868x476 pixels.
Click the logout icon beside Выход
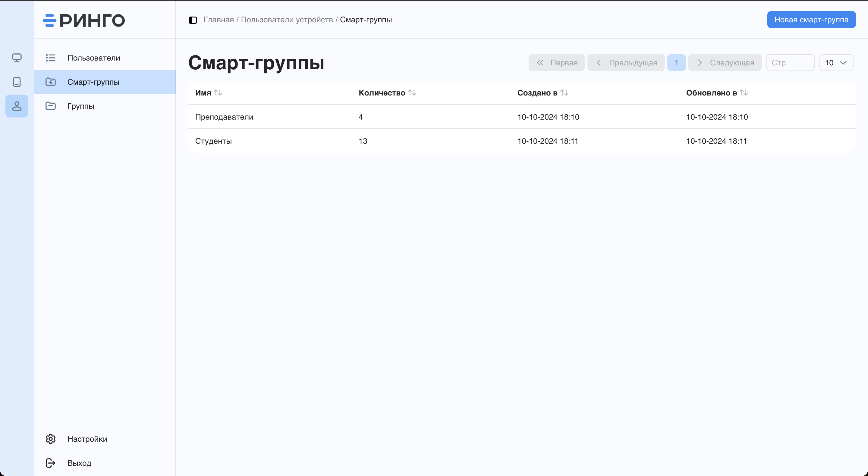pos(50,463)
